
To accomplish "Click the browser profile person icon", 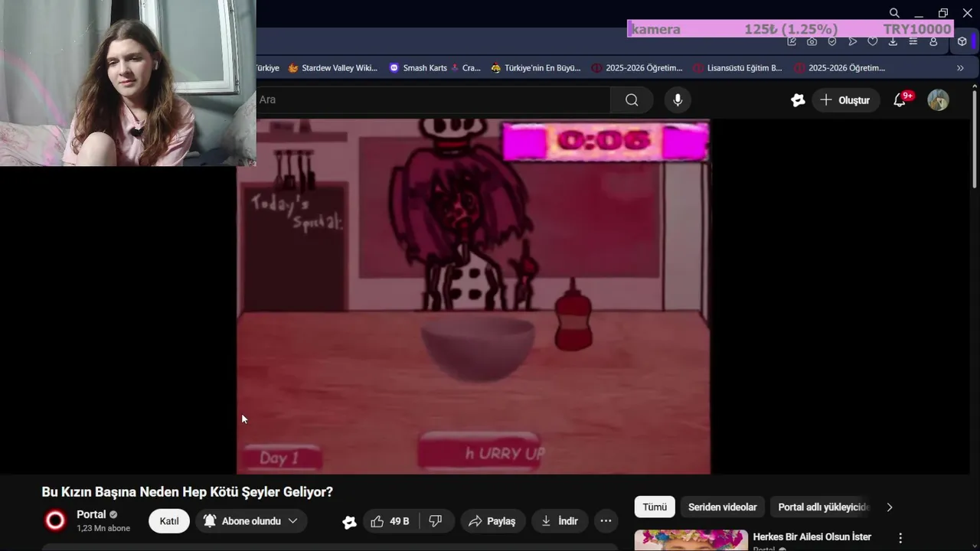I will click(x=933, y=41).
